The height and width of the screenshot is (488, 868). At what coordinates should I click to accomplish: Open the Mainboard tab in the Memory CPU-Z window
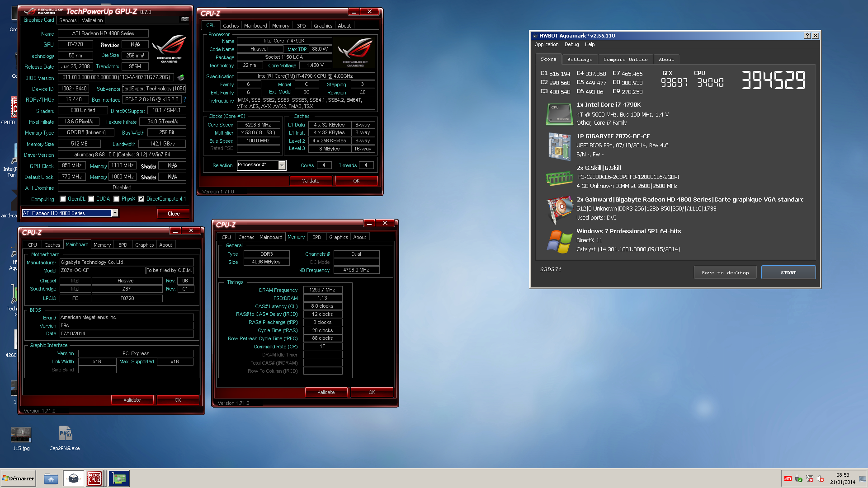[x=271, y=237]
